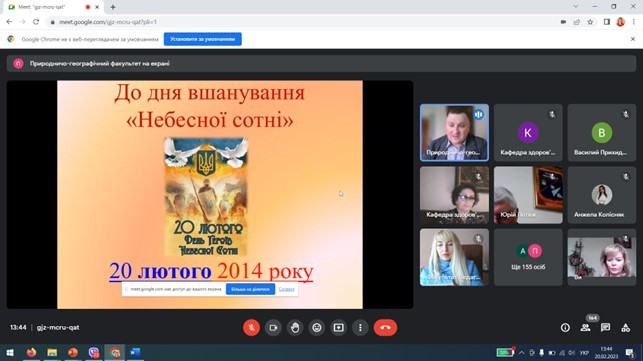Image resolution: width=643 pixels, height=361 pixels.
Task: Click the present screen icon
Action: [x=338, y=328]
